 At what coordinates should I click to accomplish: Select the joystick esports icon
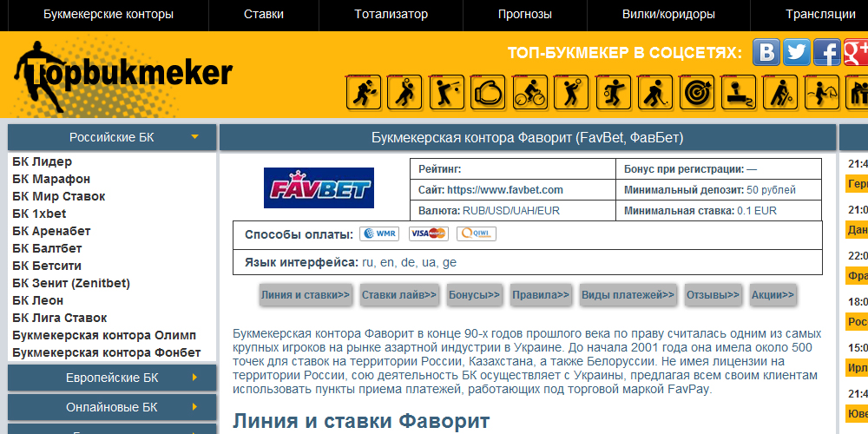738,92
